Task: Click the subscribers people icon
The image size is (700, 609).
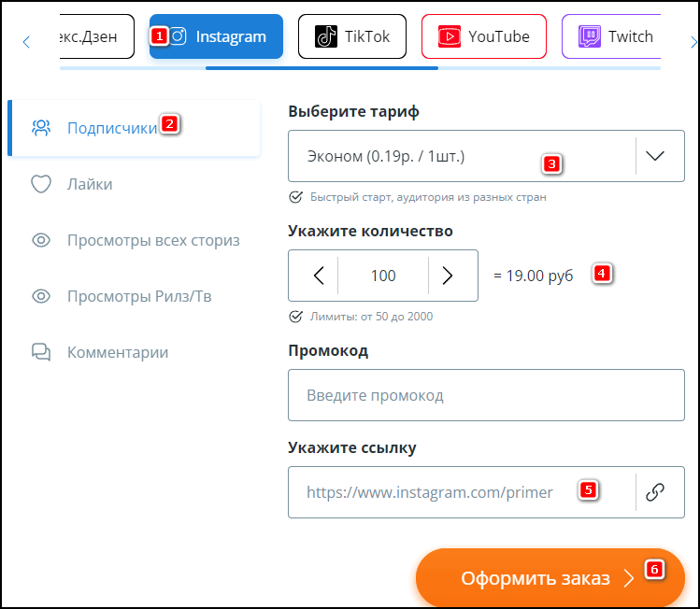Action: [41, 128]
